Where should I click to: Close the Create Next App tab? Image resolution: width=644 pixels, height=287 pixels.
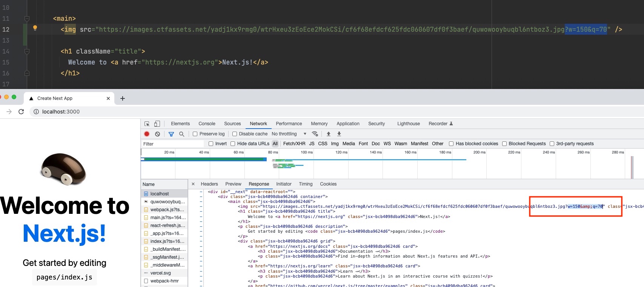point(108,98)
